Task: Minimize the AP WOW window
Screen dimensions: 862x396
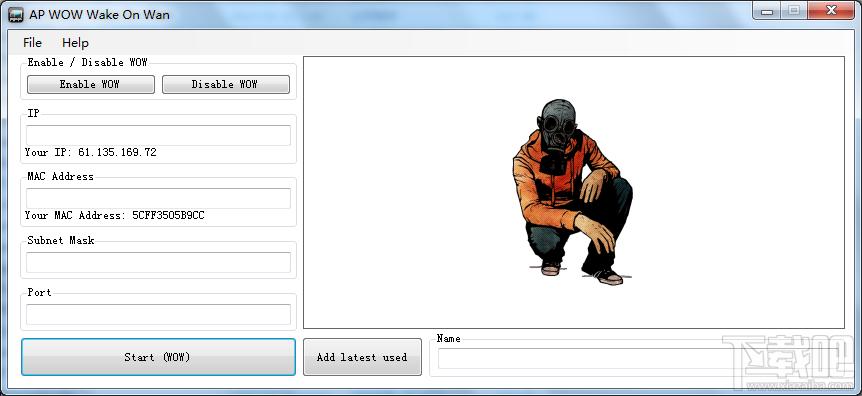Action: (767, 11)
